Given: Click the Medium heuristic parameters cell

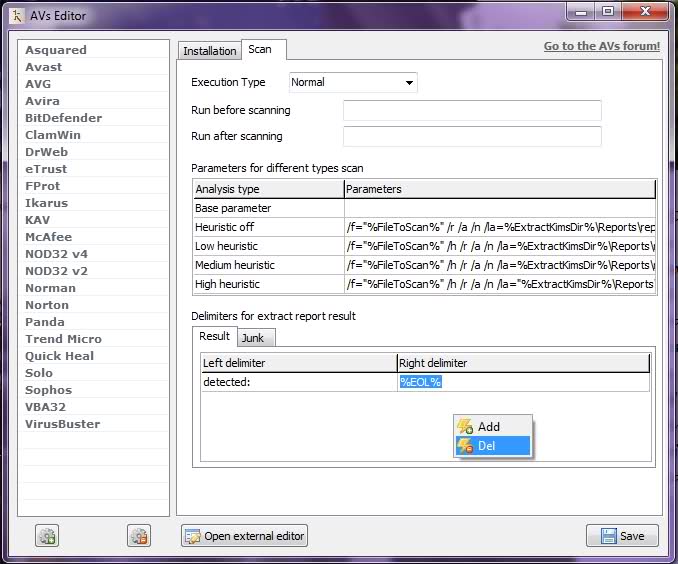Looking at the screenshot, I should (500, 265).
